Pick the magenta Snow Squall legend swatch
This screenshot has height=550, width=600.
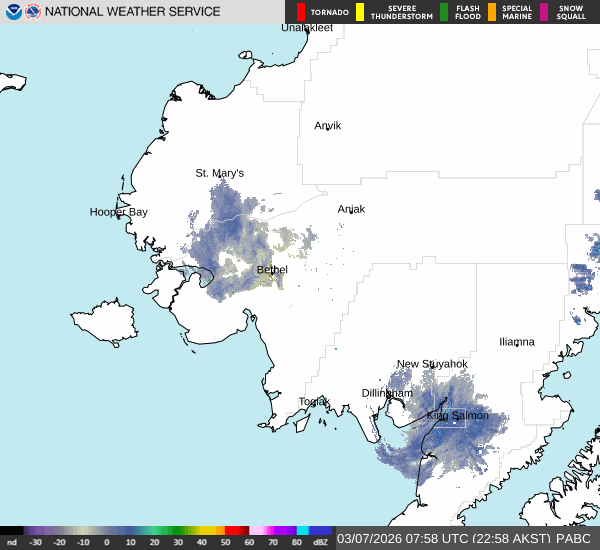pos(545,12)
